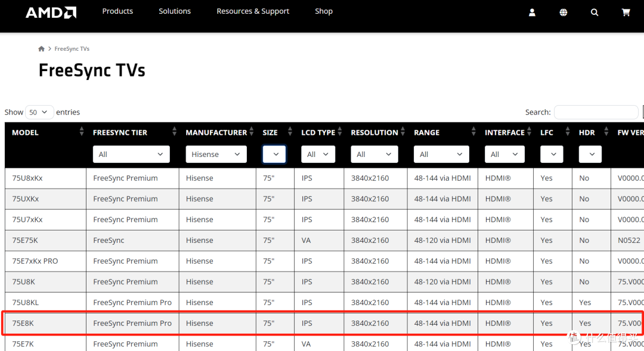The width and height of the screenshot is (644, 351).
Task: Open the search magnifier icon
Action: point(595,13)
